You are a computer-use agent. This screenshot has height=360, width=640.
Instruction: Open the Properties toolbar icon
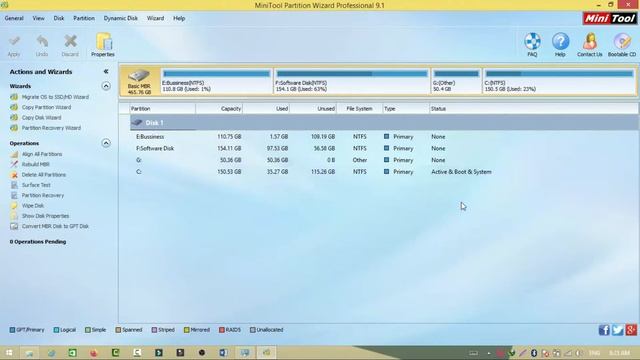[103, 41]
